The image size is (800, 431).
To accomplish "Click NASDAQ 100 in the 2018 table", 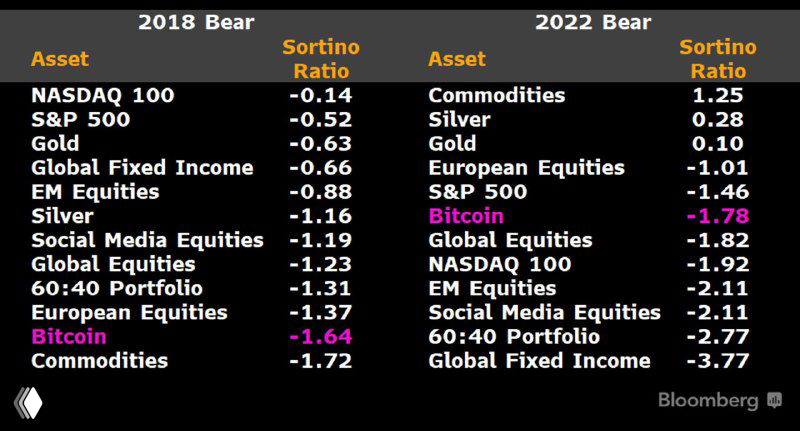I will [103, 96].
